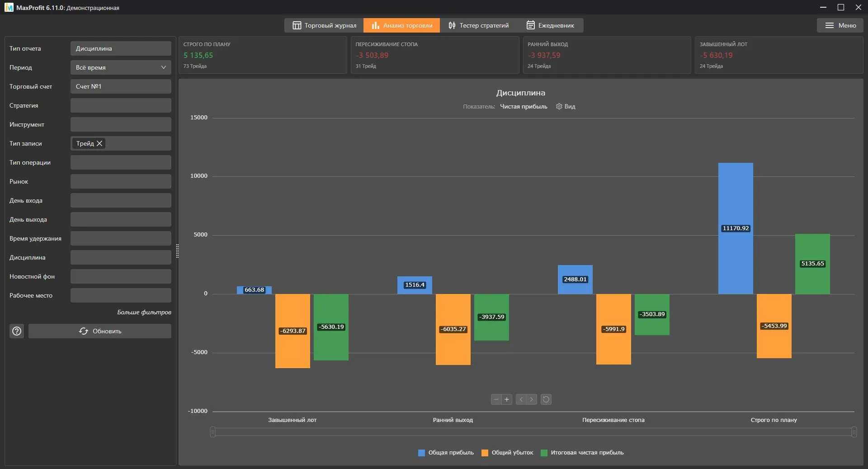This screenshot has width=868, height=469.
Task: Pan chart right with arrow button
Action: point(532,399)
